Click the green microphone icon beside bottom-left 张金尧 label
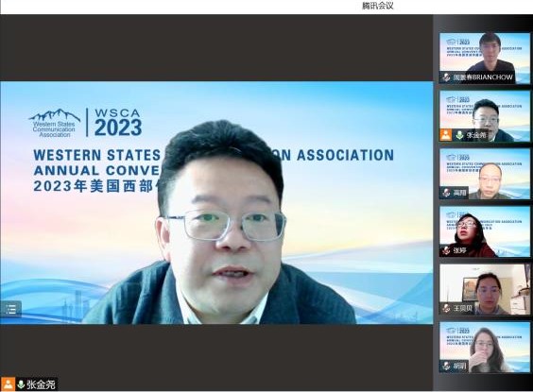The width and height of the screenshot is (533, 392). pyautogui.click(x=21, y=384)
